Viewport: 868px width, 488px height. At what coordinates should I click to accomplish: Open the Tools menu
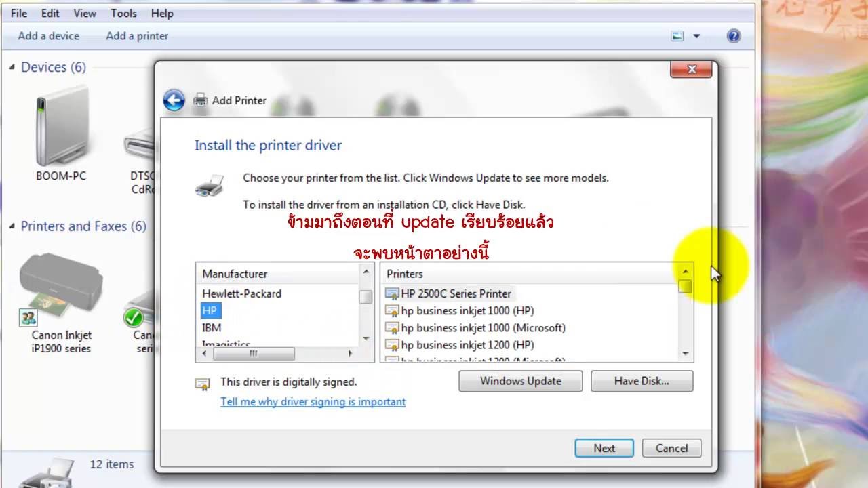123,13
